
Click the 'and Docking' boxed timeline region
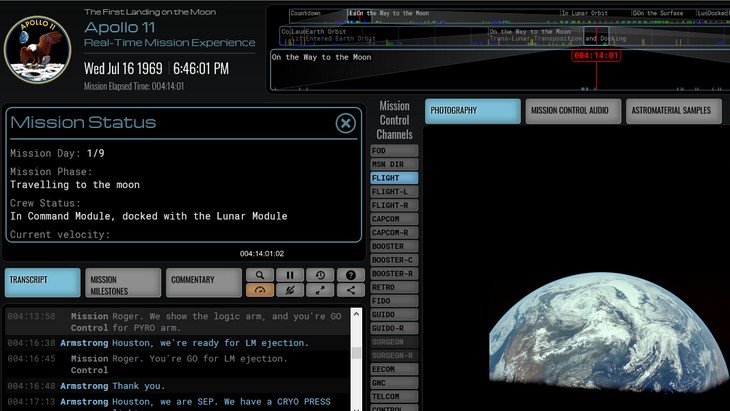pos(596,35)
